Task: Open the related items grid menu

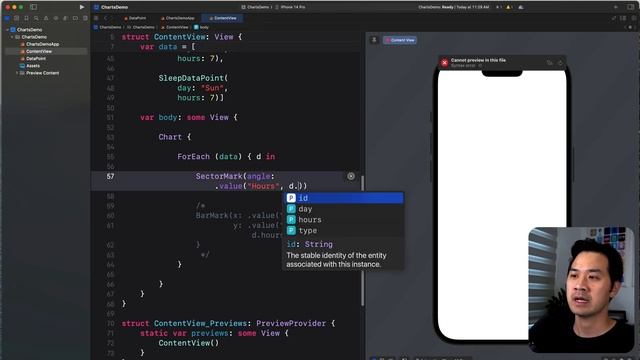Action: (96, 18)
